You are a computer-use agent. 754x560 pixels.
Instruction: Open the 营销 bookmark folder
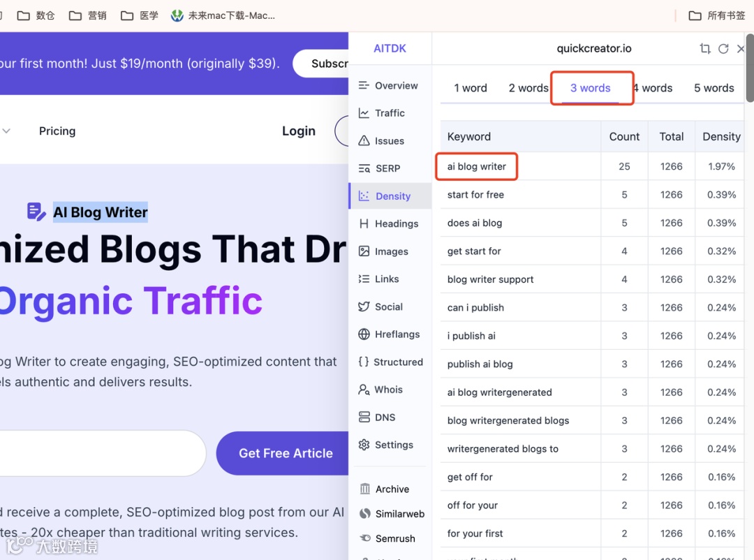pyautogui.click(x=87, y=15)
